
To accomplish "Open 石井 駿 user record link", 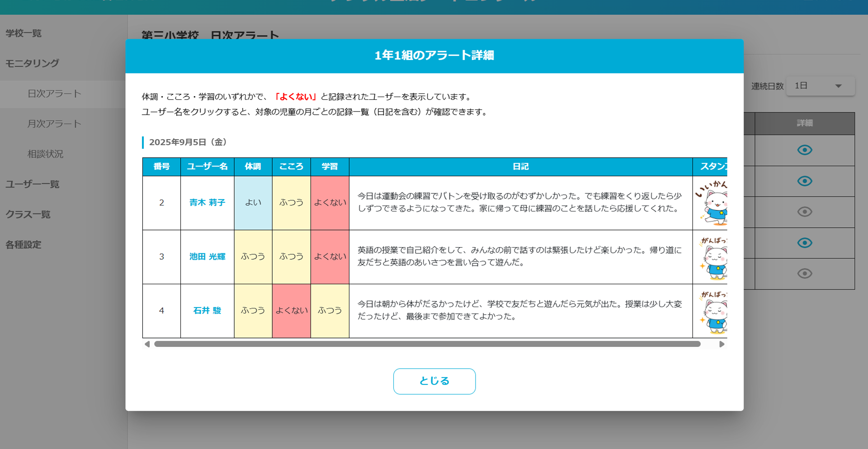I will click(x=207, y=311).
